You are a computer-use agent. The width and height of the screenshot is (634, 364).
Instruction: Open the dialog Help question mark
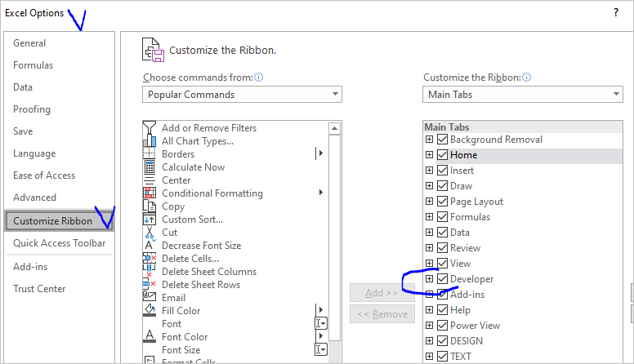(x=616, y=12)
